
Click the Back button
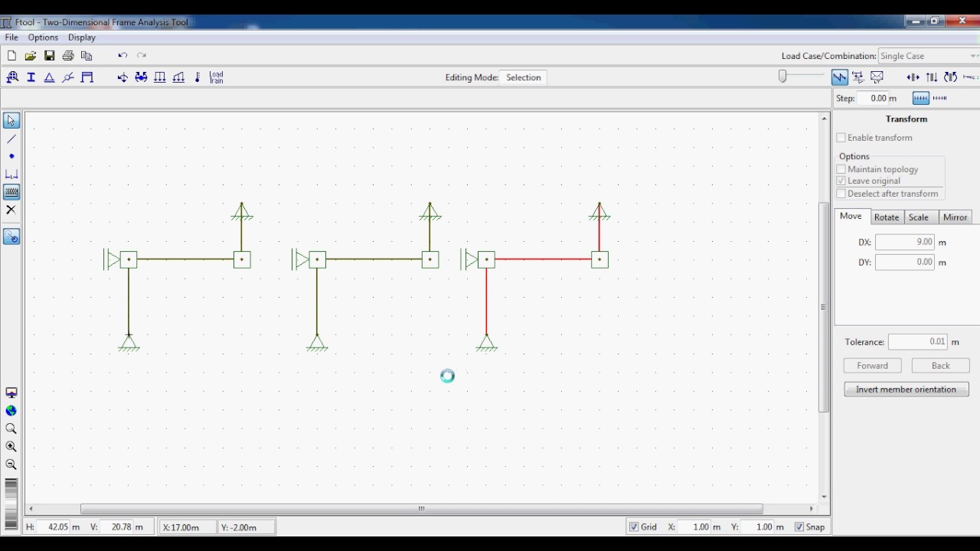pyautogui.click(x=941, y=366)
